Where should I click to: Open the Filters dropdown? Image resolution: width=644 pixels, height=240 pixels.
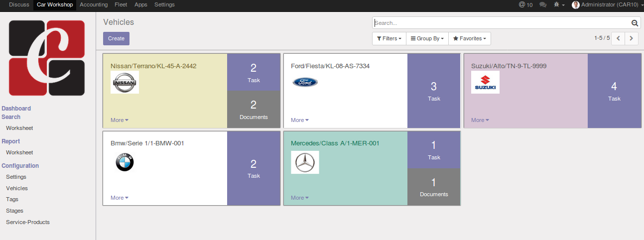pyautogui.click(x=389, y=38)
